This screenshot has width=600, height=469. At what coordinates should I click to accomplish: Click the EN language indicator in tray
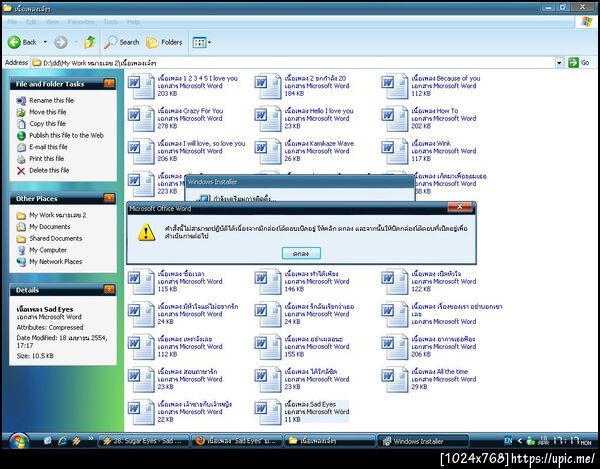pyautogui.click(x=508, y=441)
